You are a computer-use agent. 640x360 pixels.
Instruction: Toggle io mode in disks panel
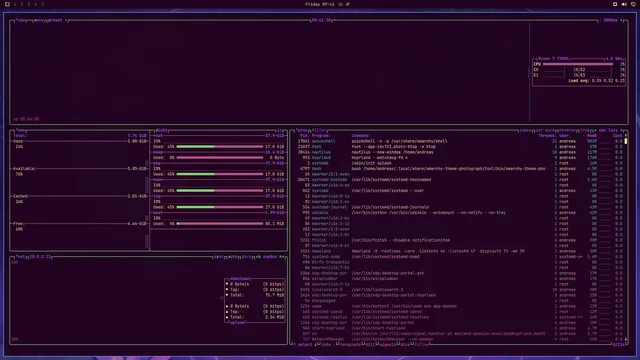pos(280,131)
